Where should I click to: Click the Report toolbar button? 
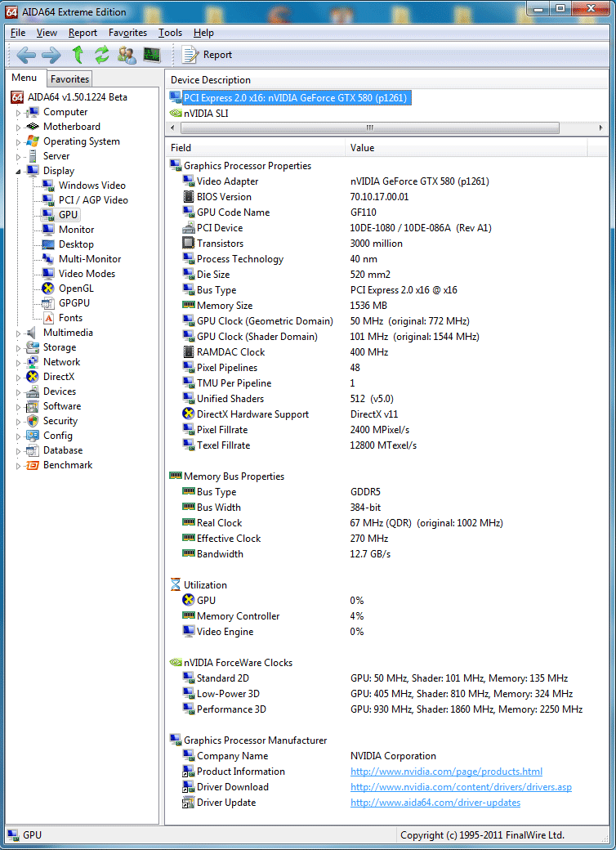[208, 54]
